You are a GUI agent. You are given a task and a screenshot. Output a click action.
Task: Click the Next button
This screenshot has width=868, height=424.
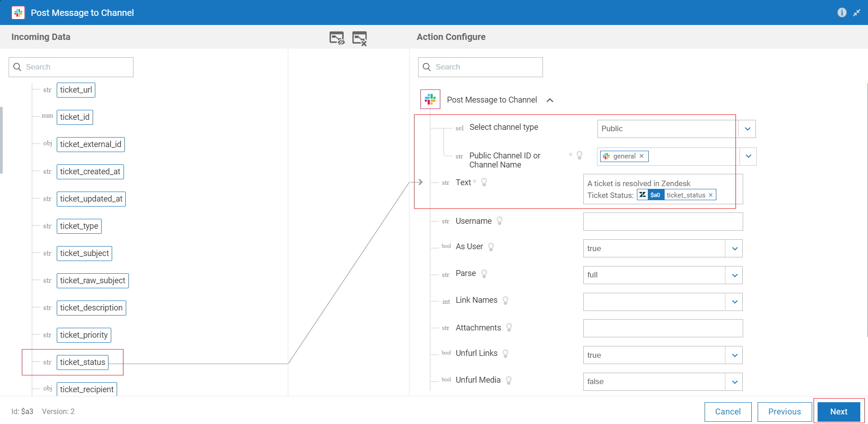click(x=838, y=412)
